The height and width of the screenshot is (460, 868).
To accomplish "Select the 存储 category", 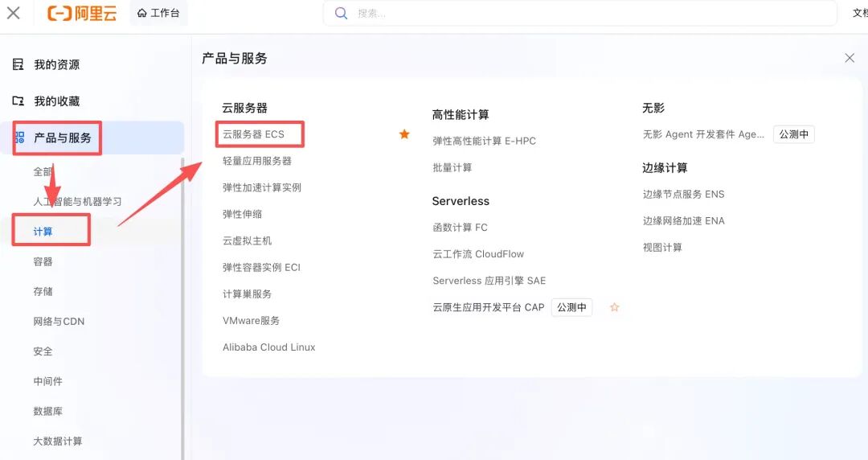I will coord(43,291).
